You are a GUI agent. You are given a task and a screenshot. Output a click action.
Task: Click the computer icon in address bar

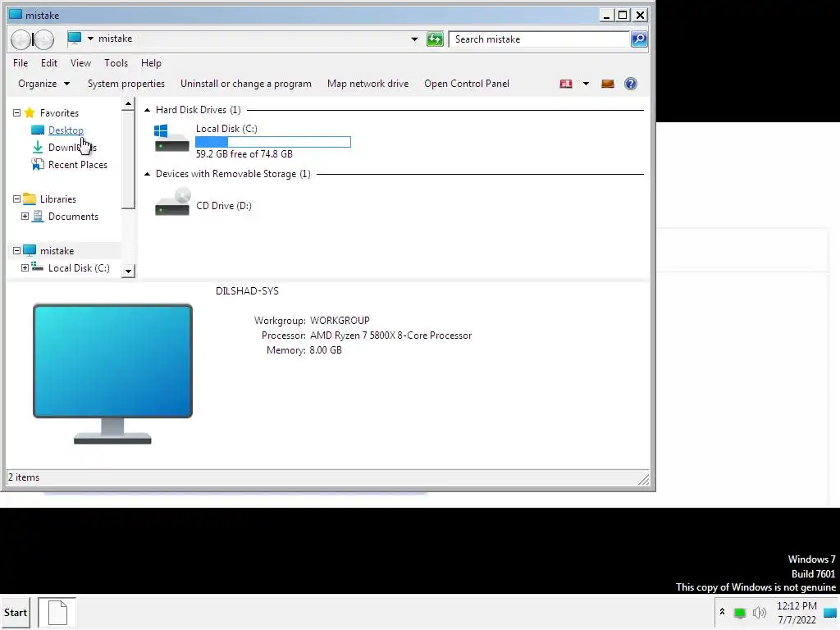tap(75, 38)
